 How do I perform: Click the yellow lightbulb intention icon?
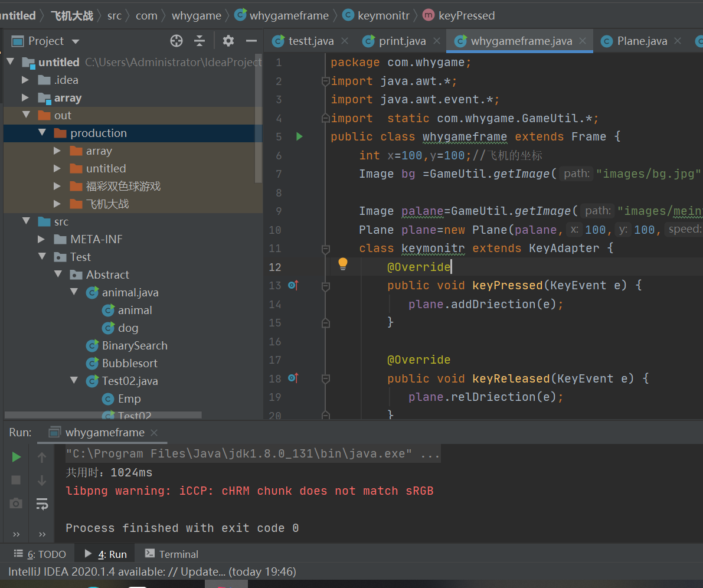[342, 264]
